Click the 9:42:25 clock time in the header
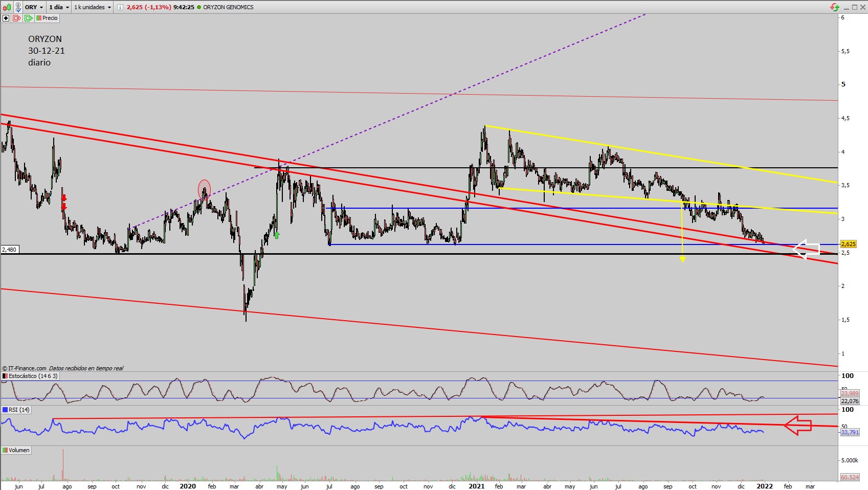 tap(184, 7)
